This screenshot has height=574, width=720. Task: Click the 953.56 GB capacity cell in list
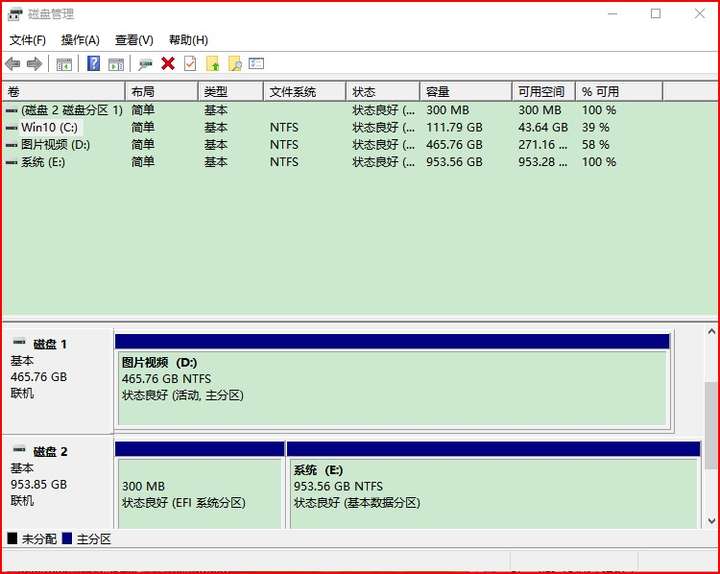[454, 162]
